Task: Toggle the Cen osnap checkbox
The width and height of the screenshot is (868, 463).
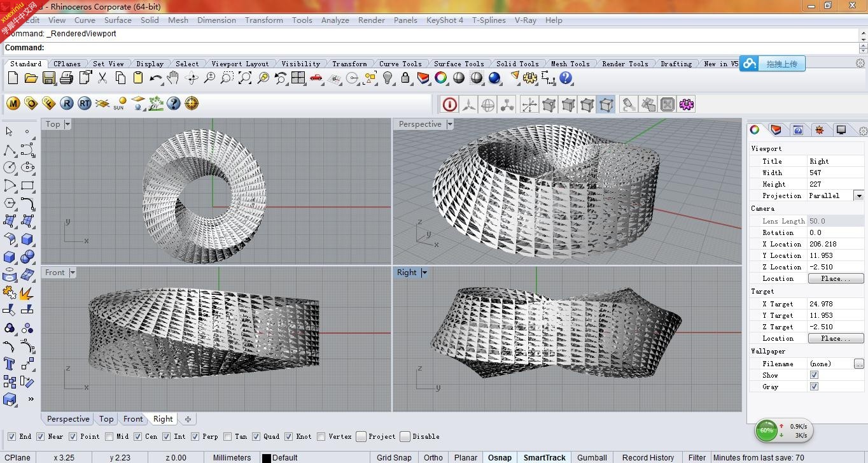Action: click(138, 437)
